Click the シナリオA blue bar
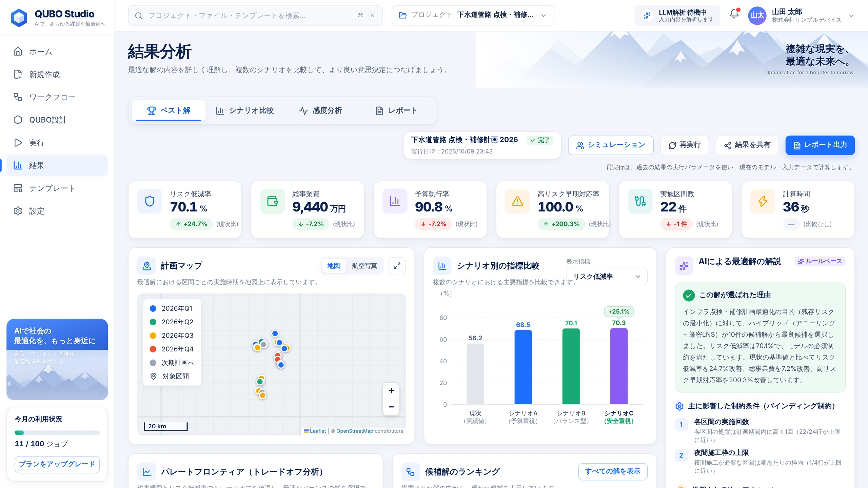Screen dimensions: 868x488 tap(523, 367)
